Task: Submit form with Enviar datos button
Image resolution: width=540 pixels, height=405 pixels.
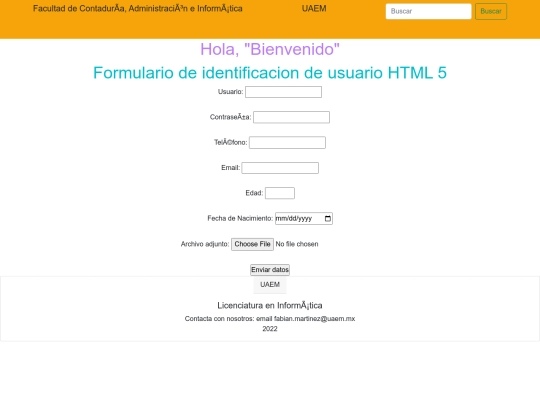Action: pyautogui.click(x=270, y=270)
